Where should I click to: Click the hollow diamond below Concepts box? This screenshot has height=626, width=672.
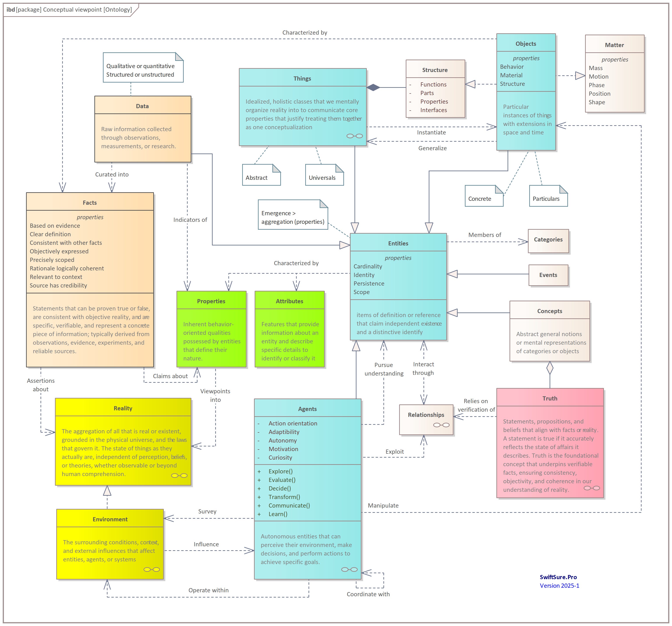point(550,368)
